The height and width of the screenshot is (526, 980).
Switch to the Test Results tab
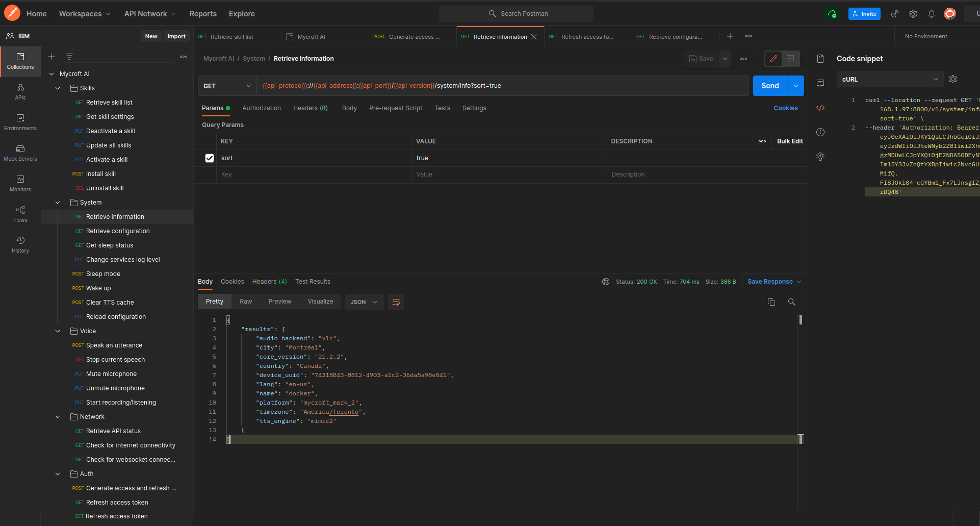(313, 282)
